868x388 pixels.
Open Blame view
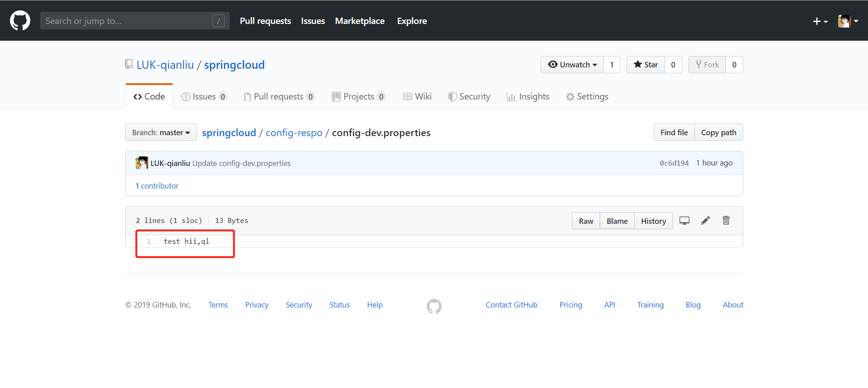tap(617, 221)
